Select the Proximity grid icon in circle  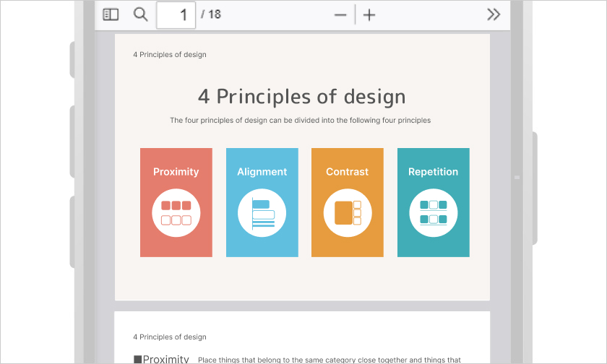(176, 212)
